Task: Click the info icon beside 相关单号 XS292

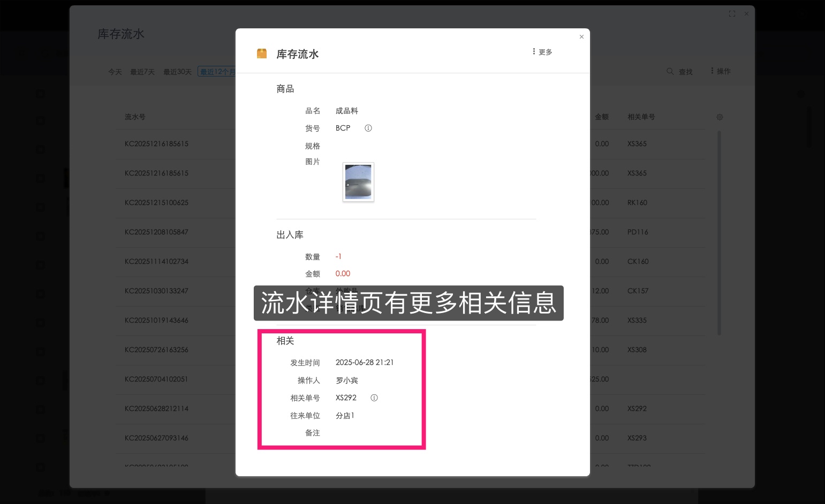Action: [x=374, y=398]
